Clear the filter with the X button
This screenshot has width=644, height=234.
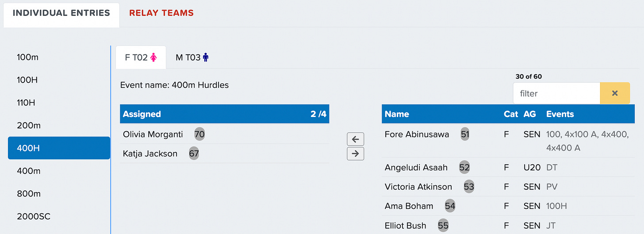615,93
